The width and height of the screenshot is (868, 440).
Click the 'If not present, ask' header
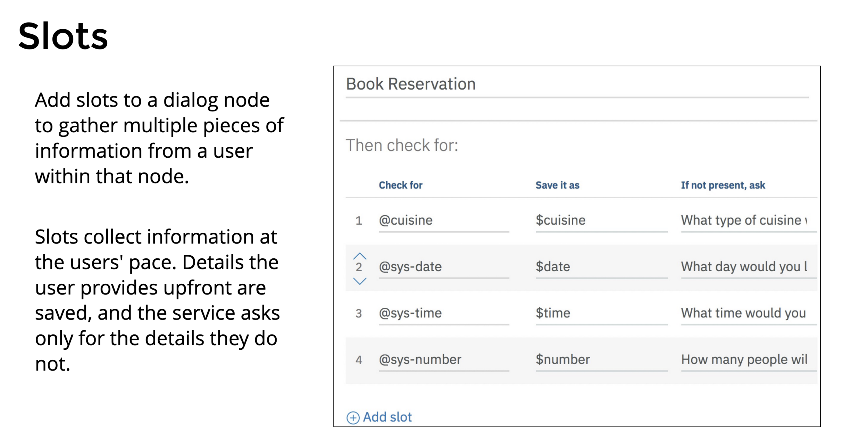[x=723, y=185]
